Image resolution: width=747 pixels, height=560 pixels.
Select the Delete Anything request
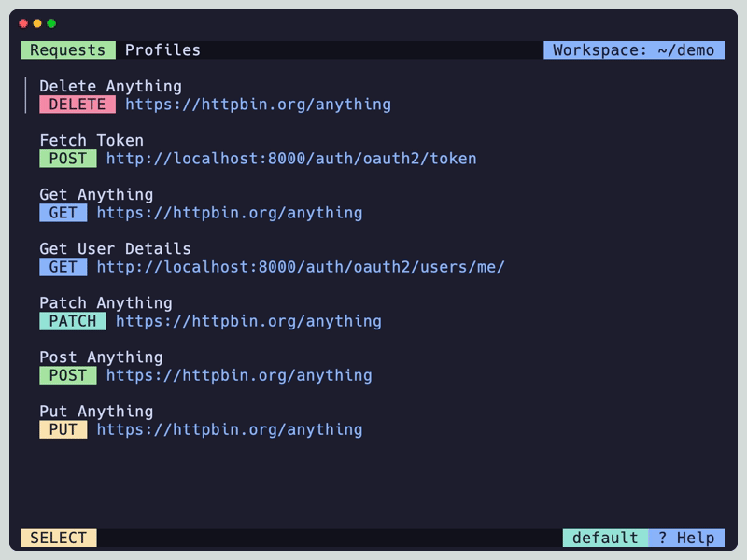[x=110, y=87]
